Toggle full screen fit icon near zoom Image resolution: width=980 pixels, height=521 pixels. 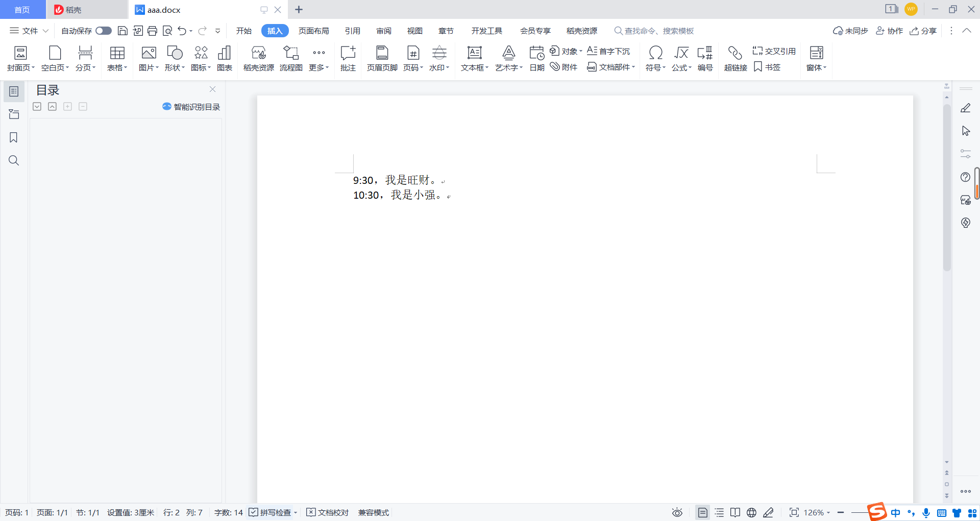794,512
